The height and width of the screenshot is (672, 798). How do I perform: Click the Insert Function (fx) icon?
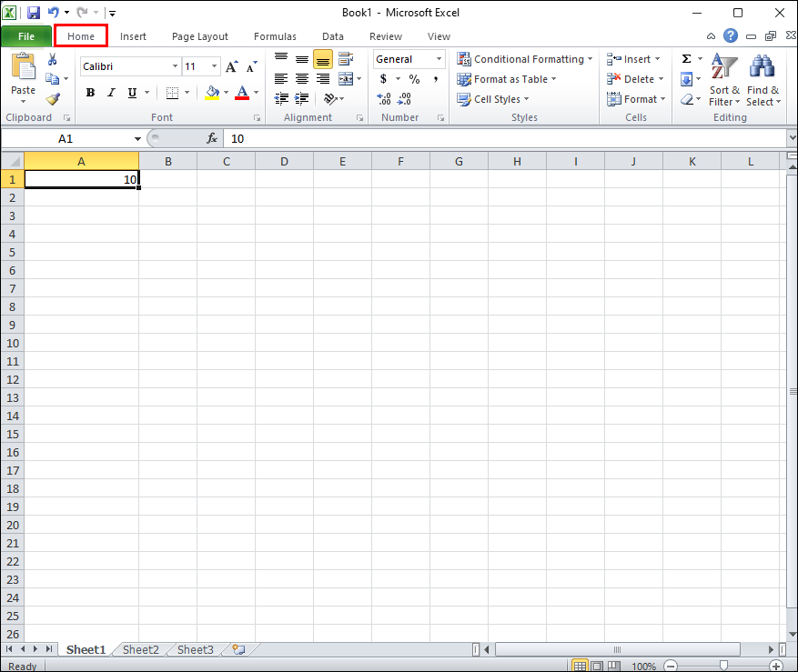[212, 138]
